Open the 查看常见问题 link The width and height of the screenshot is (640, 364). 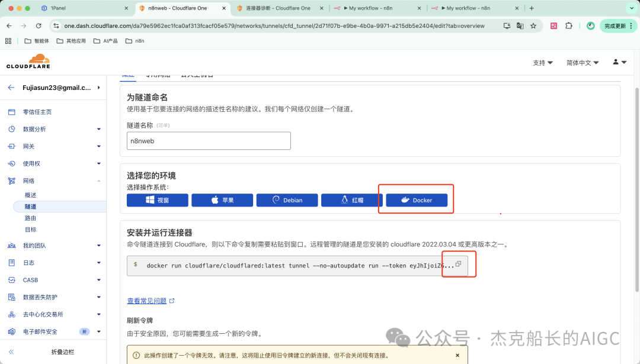[x=146, y=301]
